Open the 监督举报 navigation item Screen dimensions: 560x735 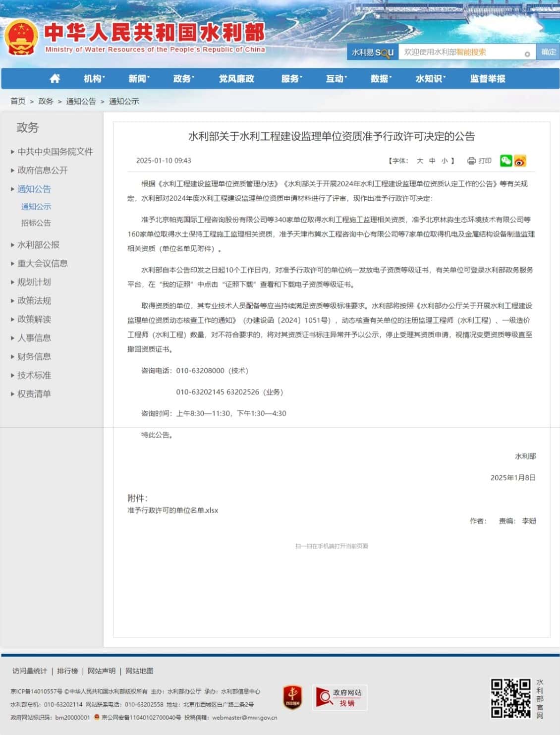pos(488,78)
